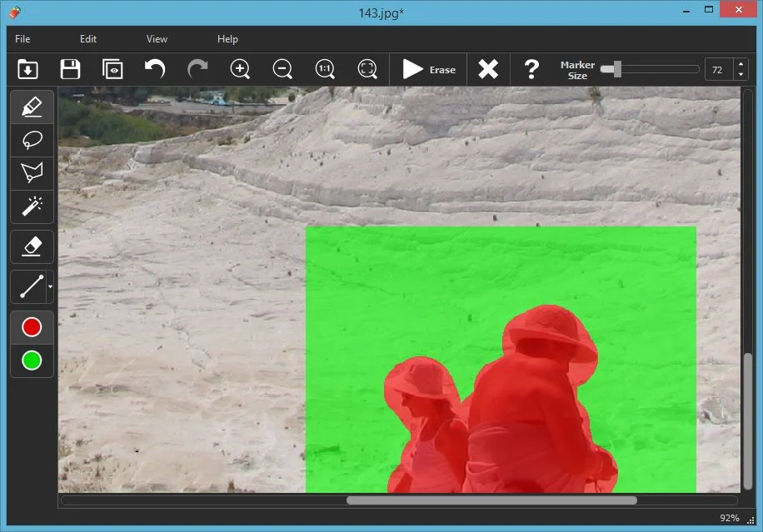Click the marker size value field
Screen dimensions: 763x532
point(717,69)
